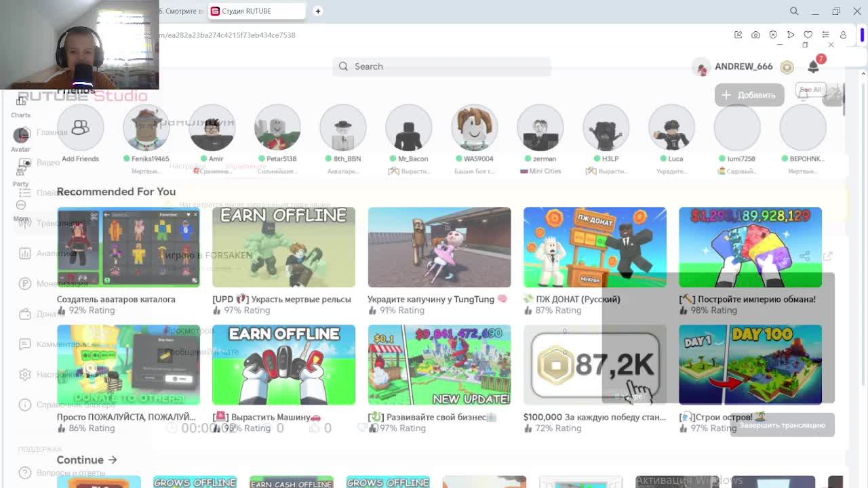The height and width of the screenshot is (488, 868).
Task: Click the 72% Rating text
Action: tap(558, 428)
